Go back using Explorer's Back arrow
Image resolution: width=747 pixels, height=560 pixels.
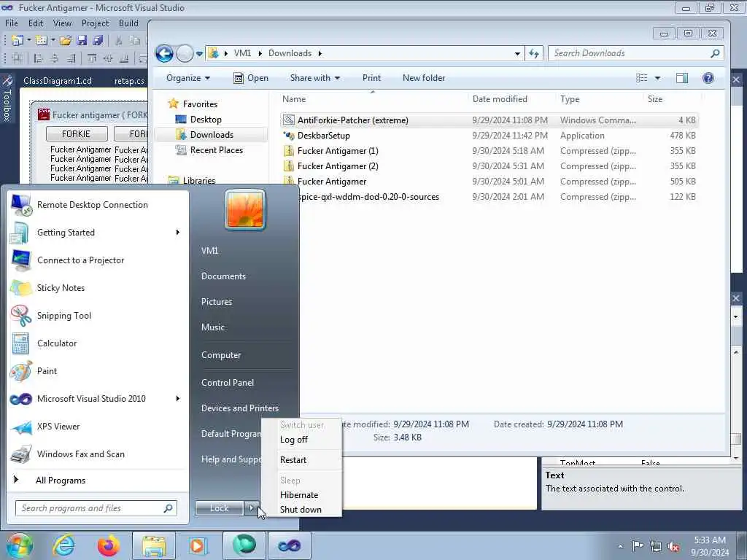click(164, 53)
